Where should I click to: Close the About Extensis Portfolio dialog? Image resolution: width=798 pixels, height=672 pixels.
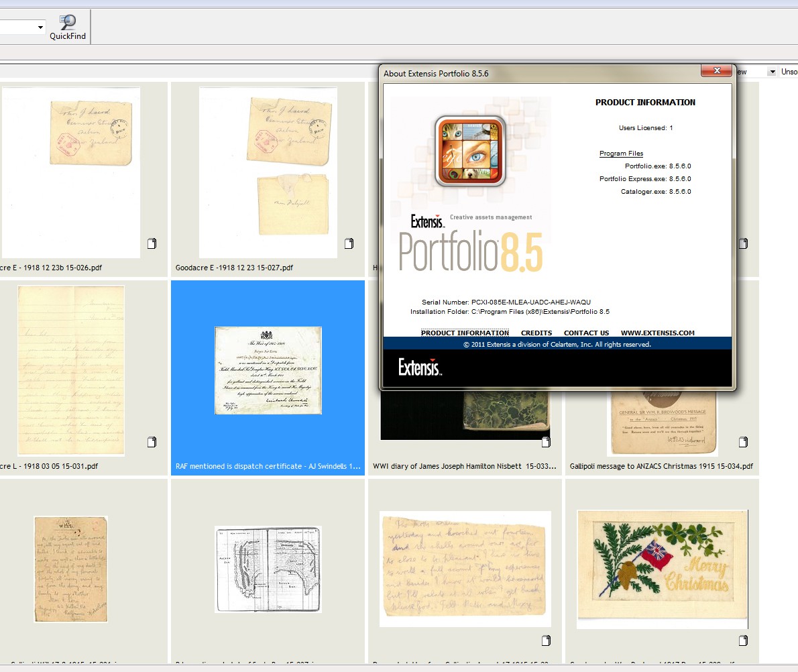click(716, 70)
